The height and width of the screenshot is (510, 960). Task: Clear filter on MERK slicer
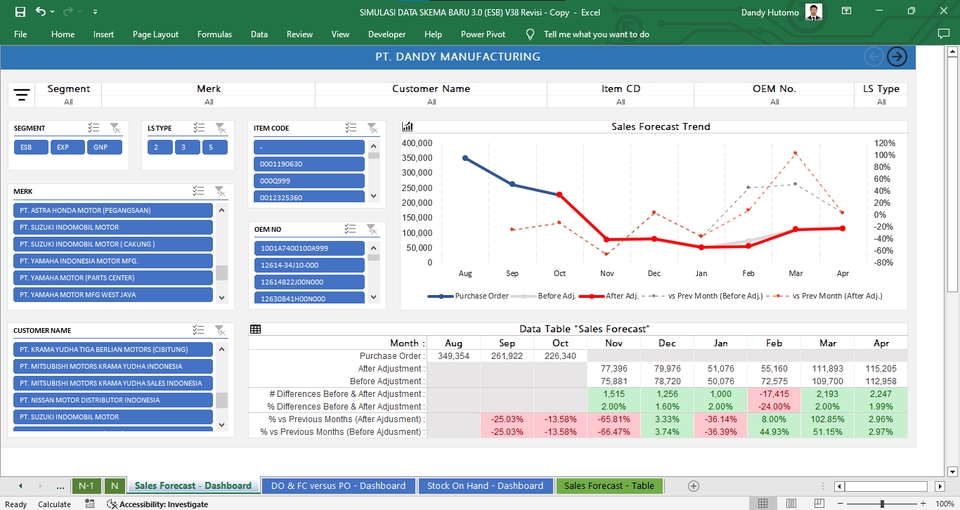pos(220,191)
